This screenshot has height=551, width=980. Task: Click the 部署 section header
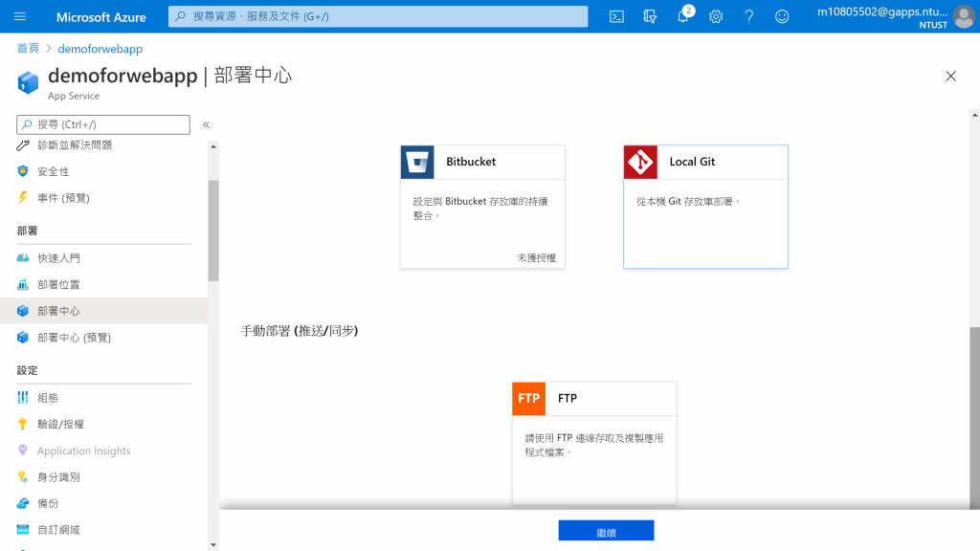tap(28, 231)
